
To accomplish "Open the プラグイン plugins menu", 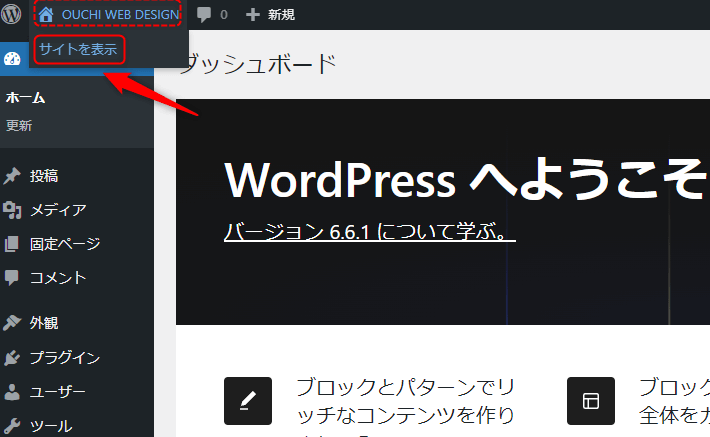I will [65, 358].
